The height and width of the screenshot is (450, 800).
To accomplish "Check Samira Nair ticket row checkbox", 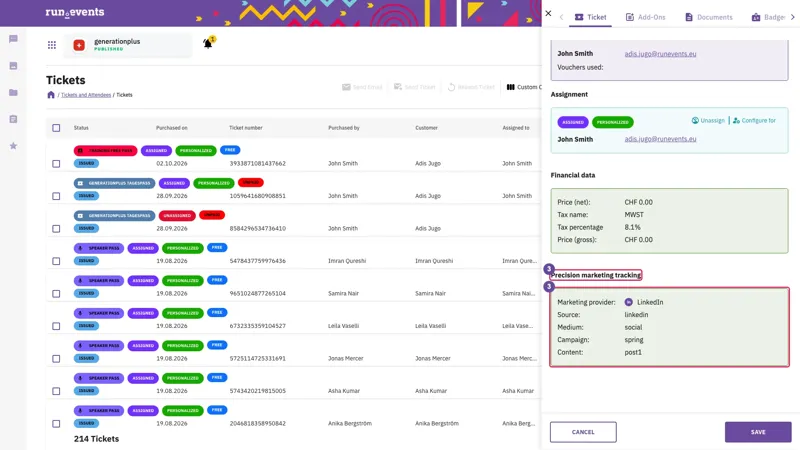I will [56, 293].
